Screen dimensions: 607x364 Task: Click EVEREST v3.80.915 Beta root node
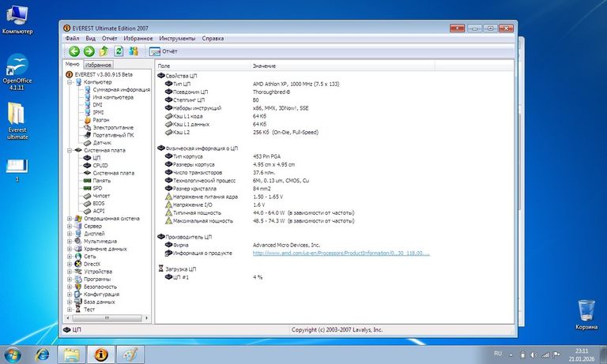[x=104, y=74]
